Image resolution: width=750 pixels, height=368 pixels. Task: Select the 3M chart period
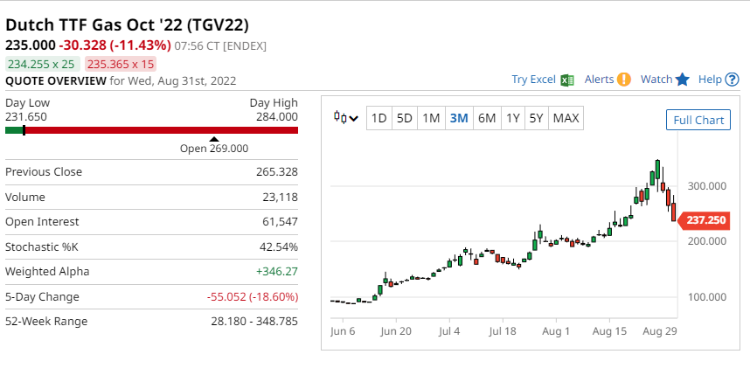[459, 118]
